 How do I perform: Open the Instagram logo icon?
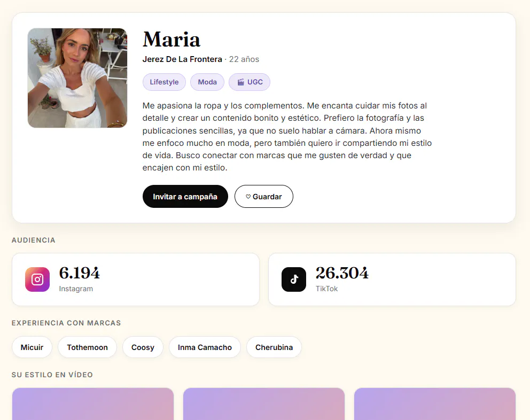point(37,279)
